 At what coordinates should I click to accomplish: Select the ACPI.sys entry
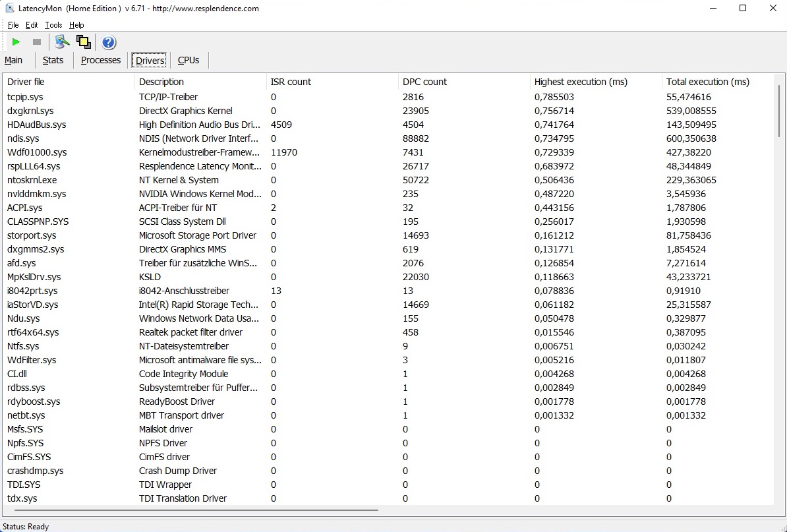point(389,208)
